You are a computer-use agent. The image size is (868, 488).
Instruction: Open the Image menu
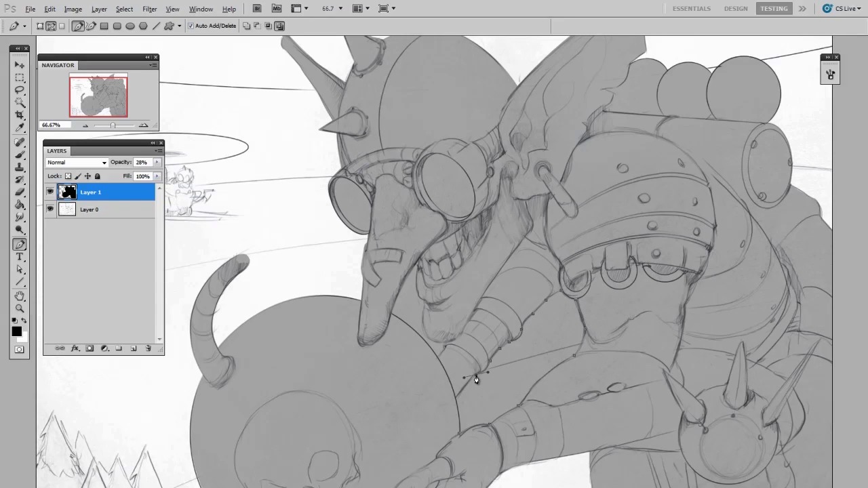(x=73, y=9)
